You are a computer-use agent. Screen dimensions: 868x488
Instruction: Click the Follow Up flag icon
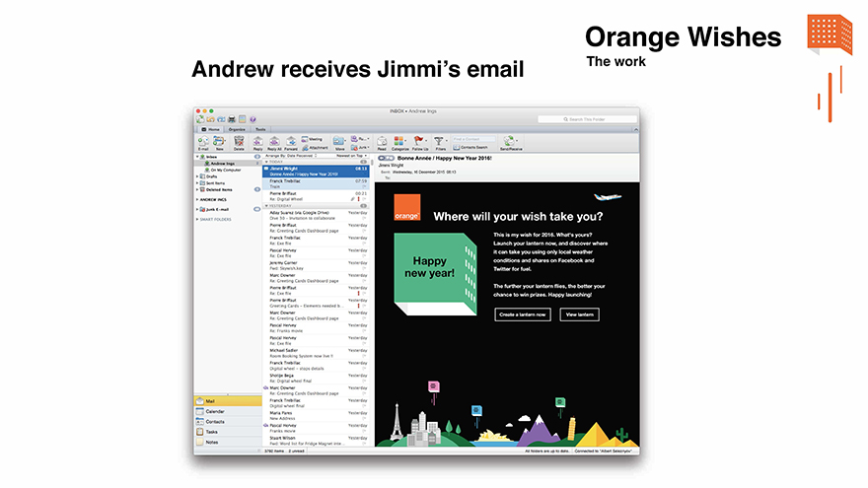(x=419, y=142)
